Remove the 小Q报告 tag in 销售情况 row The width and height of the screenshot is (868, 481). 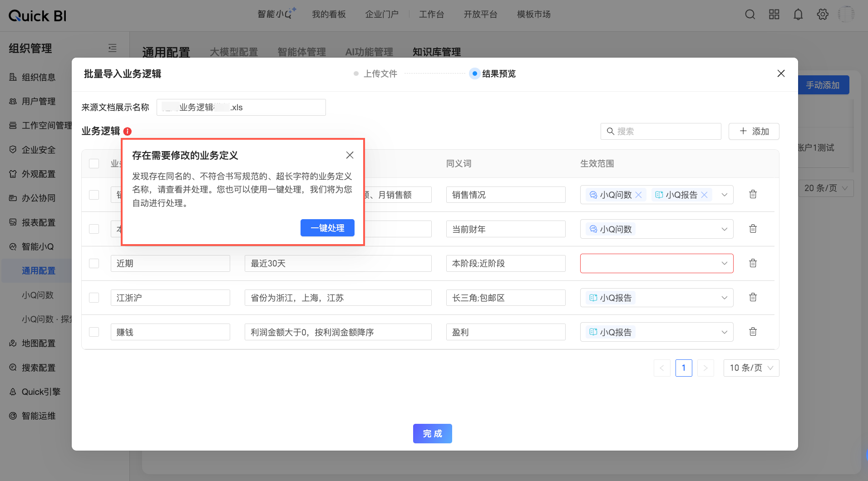pyautogui.click(x=704, y=195)
